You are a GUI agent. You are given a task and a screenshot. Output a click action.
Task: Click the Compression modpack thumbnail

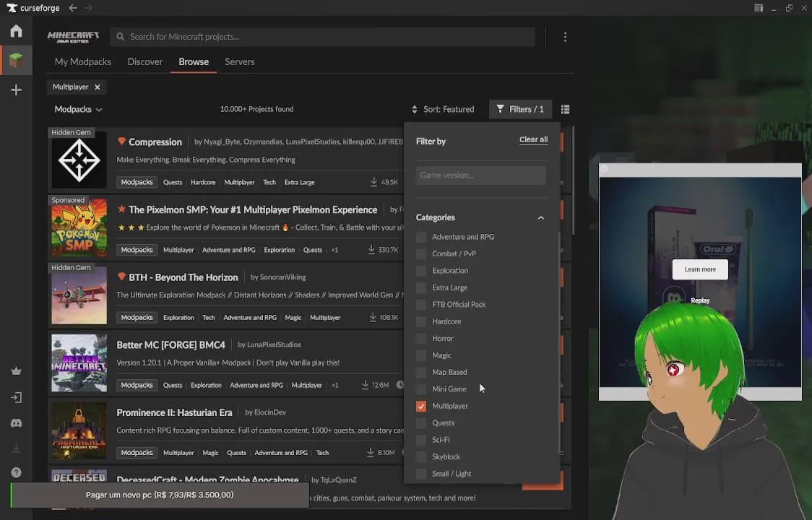tap(79, 160)
